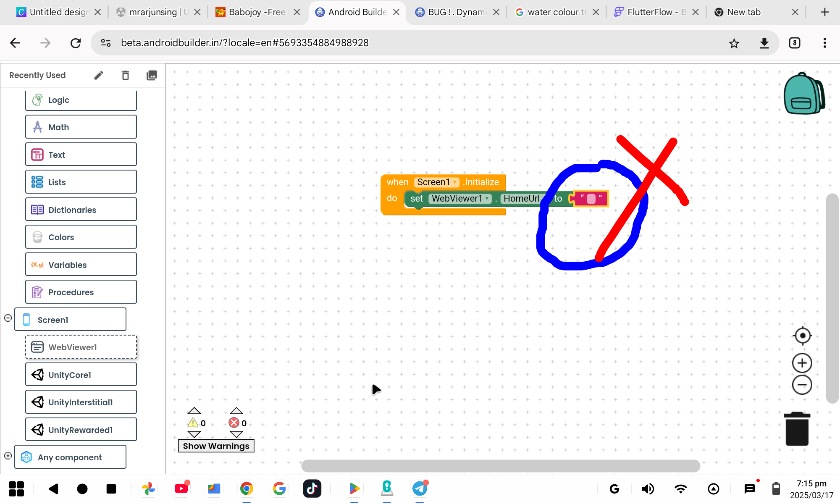
Task: Open the backpack icon
Action: [803, 94]
